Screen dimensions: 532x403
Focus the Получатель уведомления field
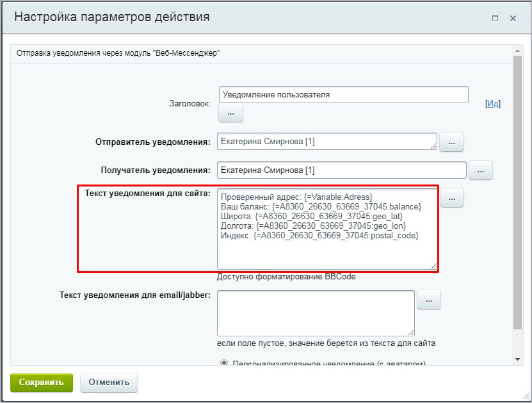point(341,170)
